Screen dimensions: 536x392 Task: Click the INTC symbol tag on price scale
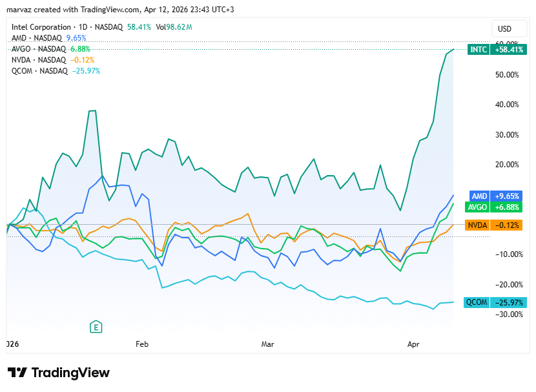tap(479, 49)
